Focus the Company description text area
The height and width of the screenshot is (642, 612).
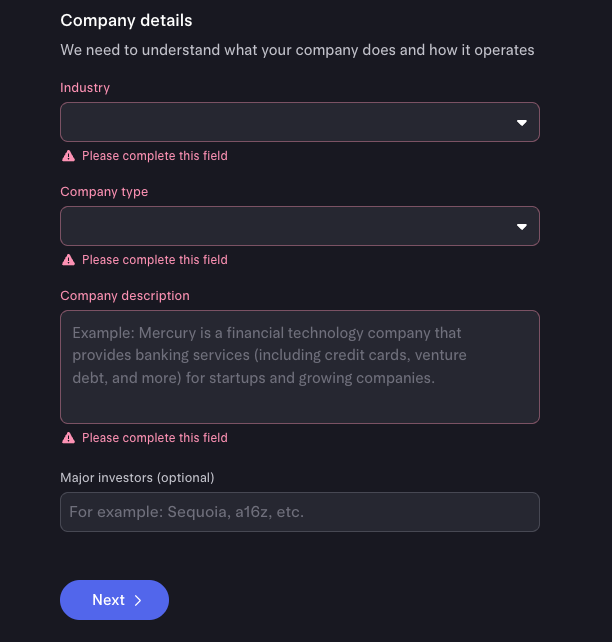coord(300,367)
